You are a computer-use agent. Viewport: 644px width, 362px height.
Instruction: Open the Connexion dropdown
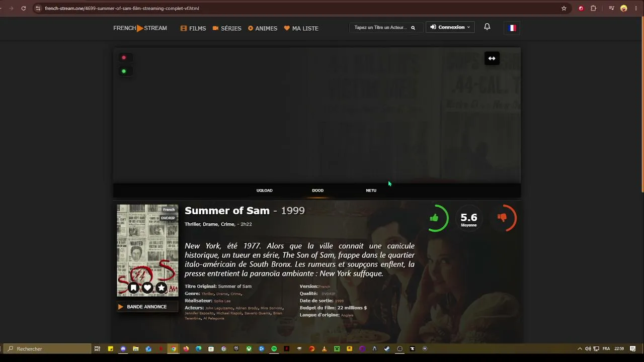point(450,27)
